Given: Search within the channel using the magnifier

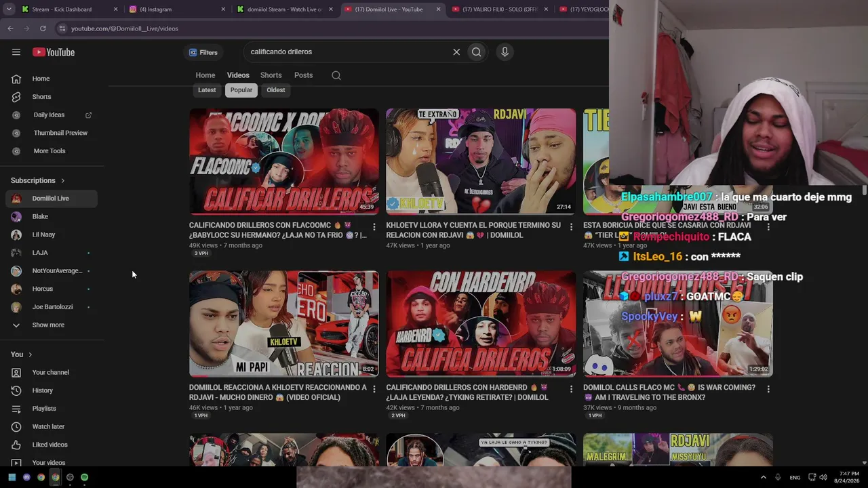Looking at the screenshot, I should click(336, 75).
